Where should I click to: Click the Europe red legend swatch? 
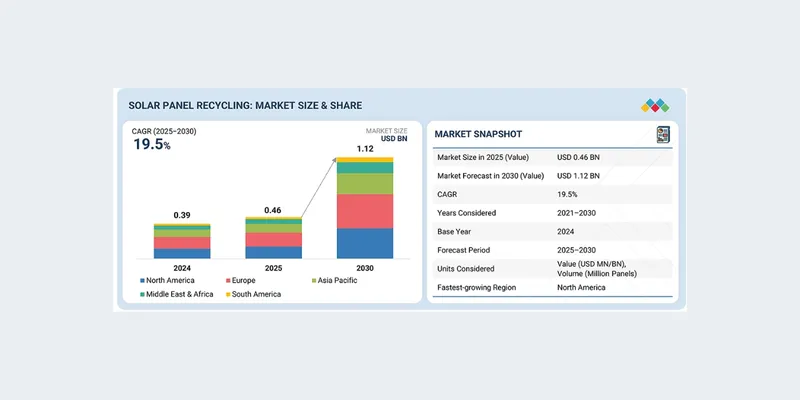(228, 281)
